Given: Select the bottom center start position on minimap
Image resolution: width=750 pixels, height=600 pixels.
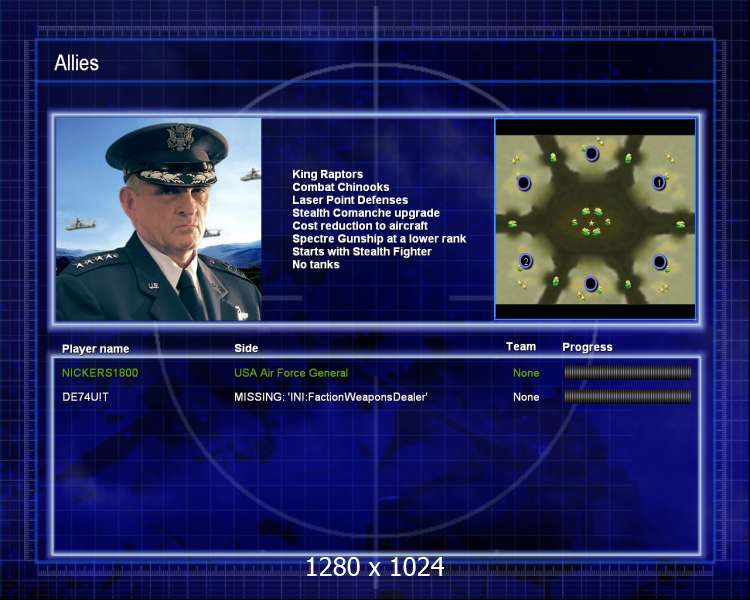Looking at the screenshot, I should click(x=591, y=283).
